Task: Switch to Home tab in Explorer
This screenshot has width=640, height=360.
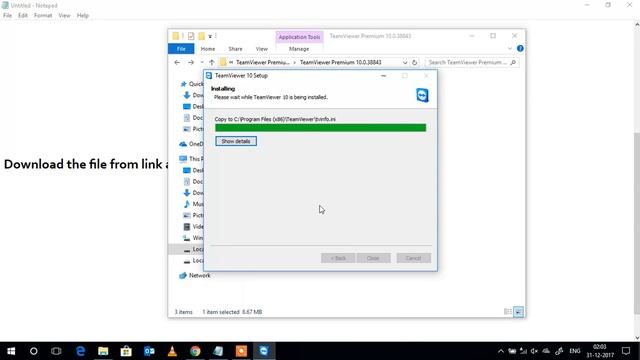Action: tap(208, 49)
